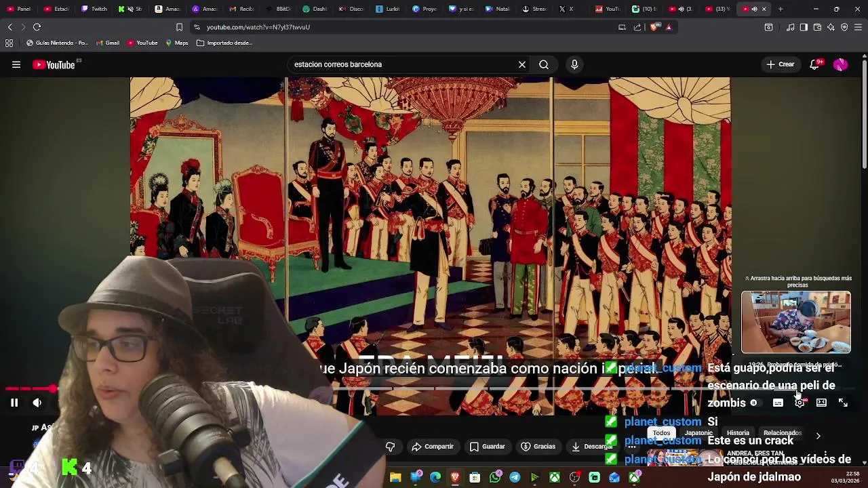The width and height of the screenshot is (868, 488).
Task: Open the apps grid in bookmarks bar
Action: 9,43
